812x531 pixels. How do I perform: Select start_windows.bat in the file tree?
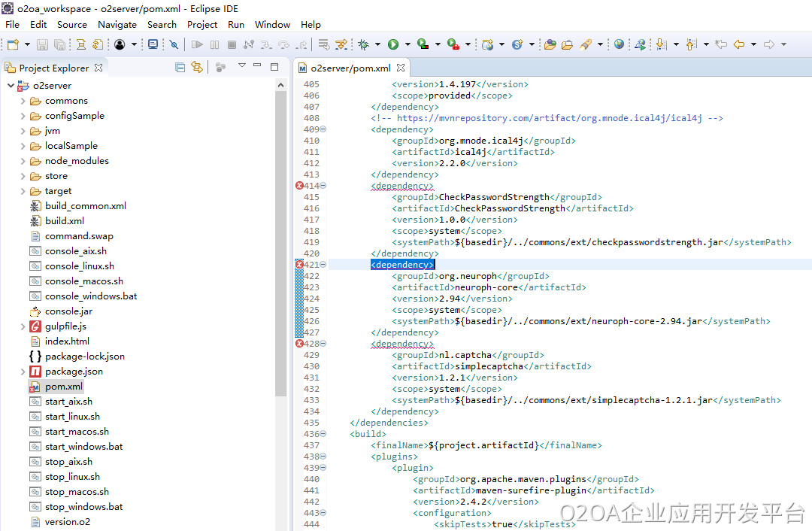point(83,447)
